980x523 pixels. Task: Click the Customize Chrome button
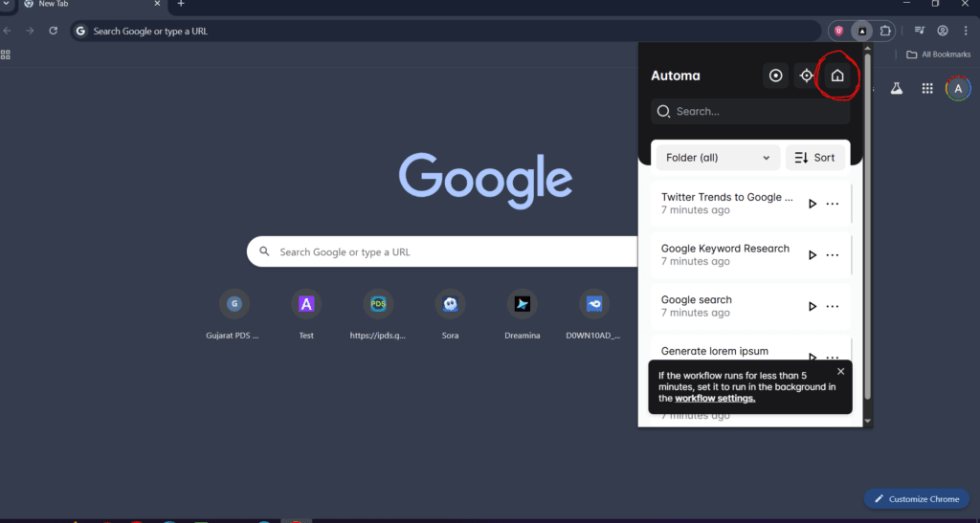(916, 499)
